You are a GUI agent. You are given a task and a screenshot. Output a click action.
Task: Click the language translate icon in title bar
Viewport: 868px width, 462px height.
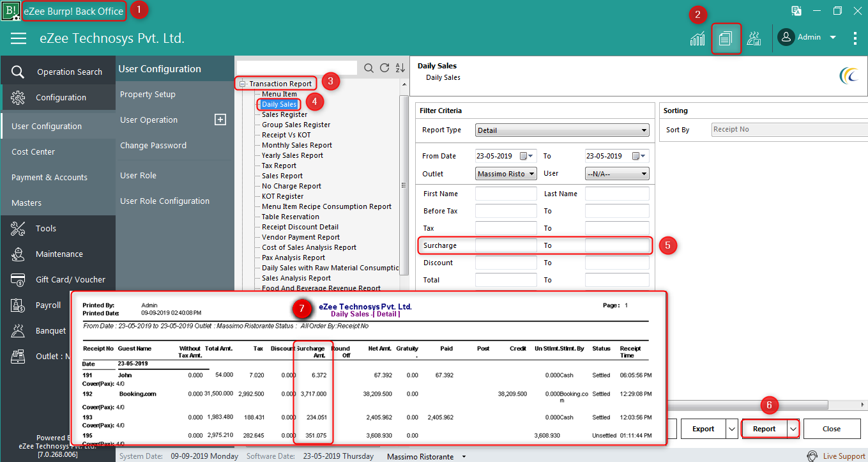tap(796, 11)
